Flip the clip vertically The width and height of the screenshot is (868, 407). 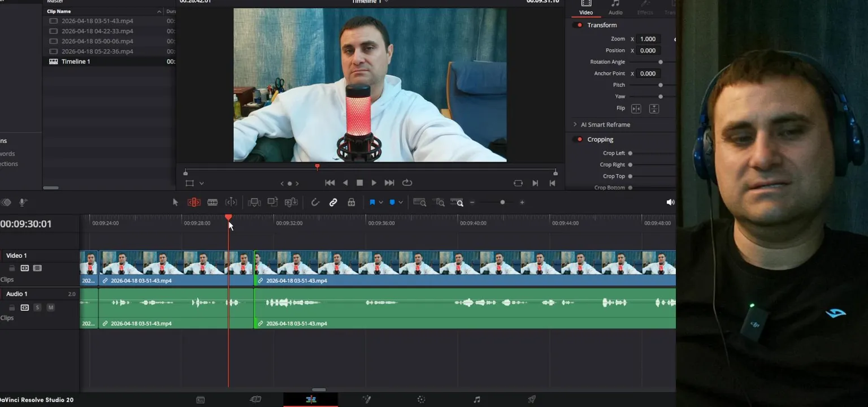pos(654,109)
